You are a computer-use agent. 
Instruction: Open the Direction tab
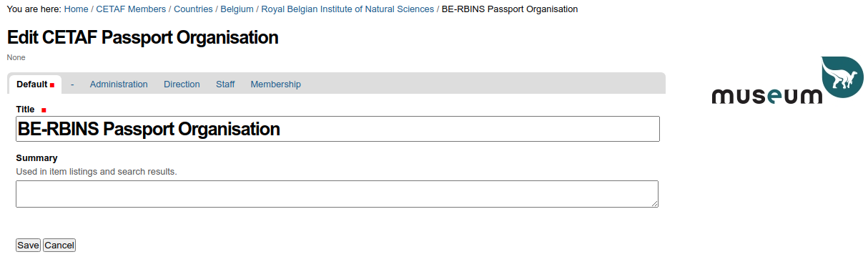(182, 84)
